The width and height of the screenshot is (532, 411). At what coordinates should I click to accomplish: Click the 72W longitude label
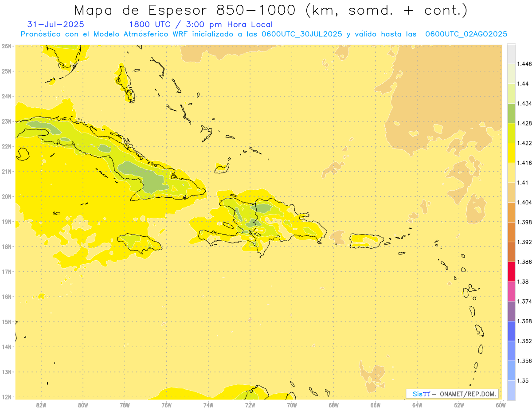click(250, 405)
